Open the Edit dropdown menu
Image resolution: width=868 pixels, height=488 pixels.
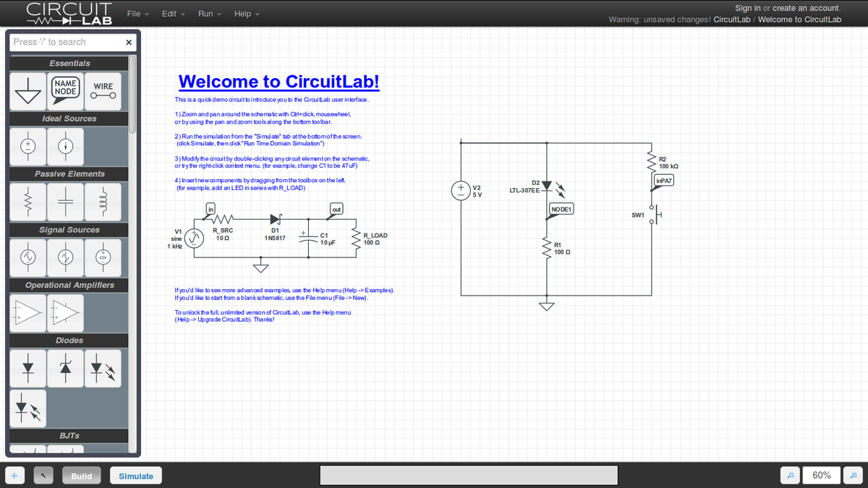pos(173,14)
